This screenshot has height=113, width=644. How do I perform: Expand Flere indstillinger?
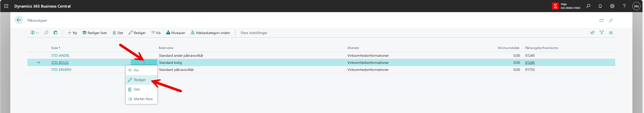tap(254, 33)
